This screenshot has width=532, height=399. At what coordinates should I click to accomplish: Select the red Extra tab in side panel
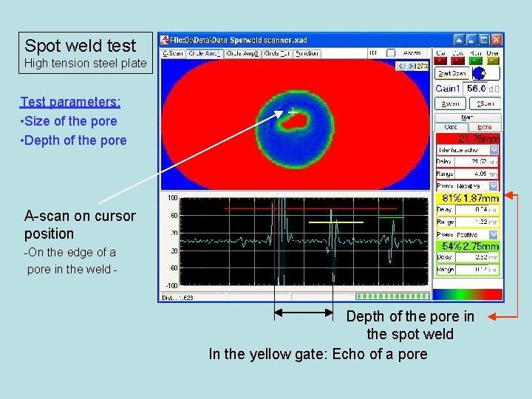click(484, 127)
